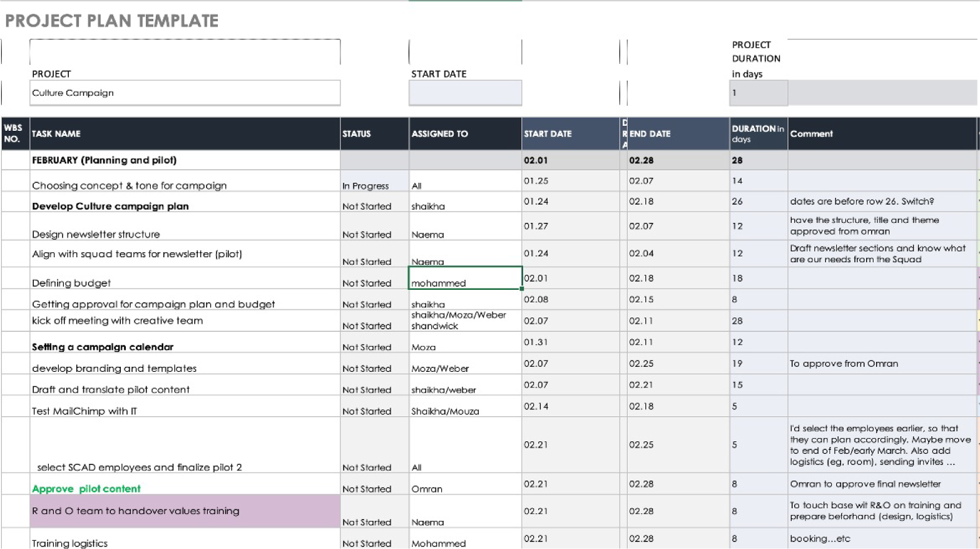
Task: Click the assignee cell 'Moza' in calendar row
Action: pyautogui.click(x=465, y=342)
